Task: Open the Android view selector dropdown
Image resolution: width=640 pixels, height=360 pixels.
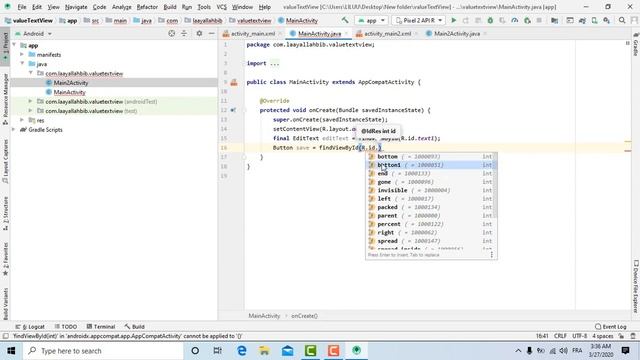Action: pyautogui.click(x=33, y=33)
